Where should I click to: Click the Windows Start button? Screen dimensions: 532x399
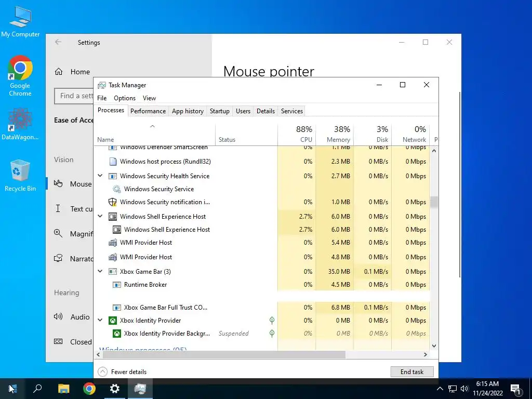coord(12,389)
